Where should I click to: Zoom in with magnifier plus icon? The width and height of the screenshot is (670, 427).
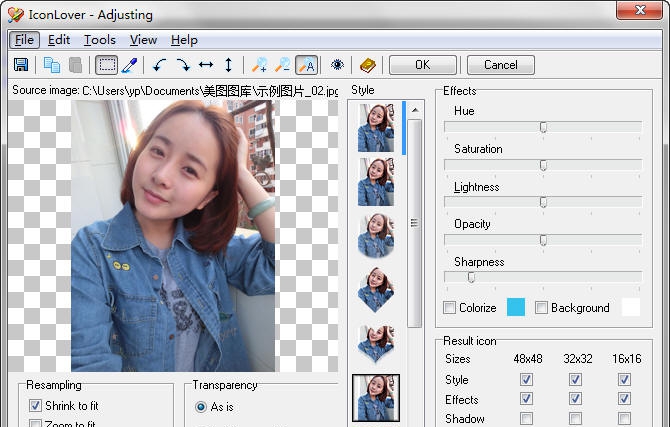pos(260,65)
